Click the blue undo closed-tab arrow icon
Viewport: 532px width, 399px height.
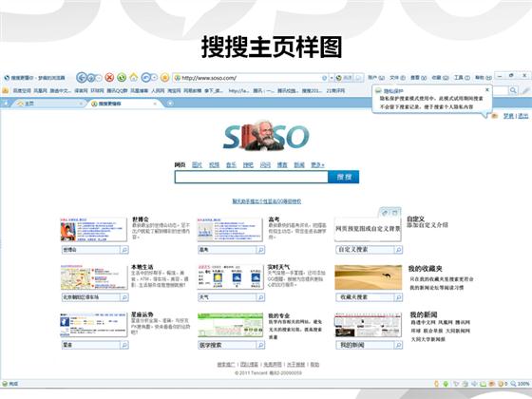click(145, 78)
